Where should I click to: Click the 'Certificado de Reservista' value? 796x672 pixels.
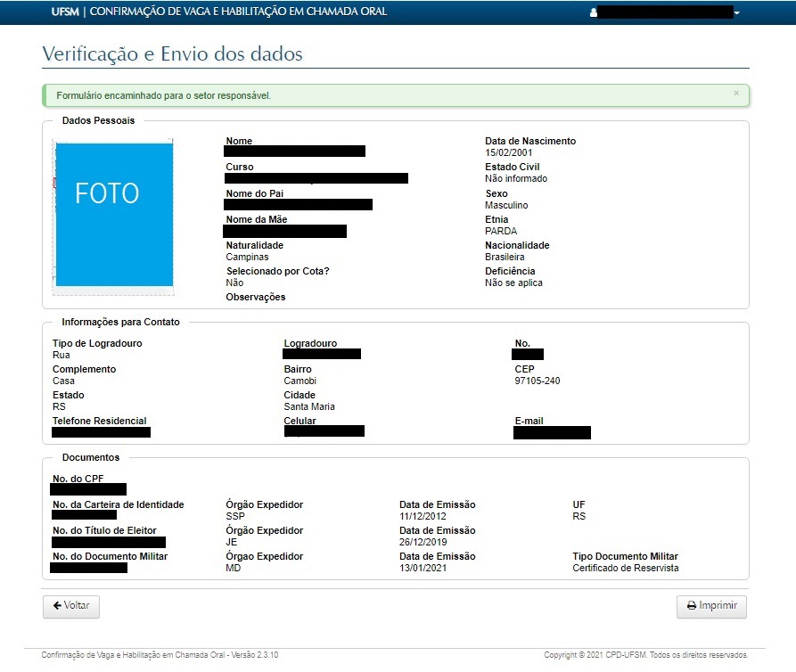[x=625, y=568]
